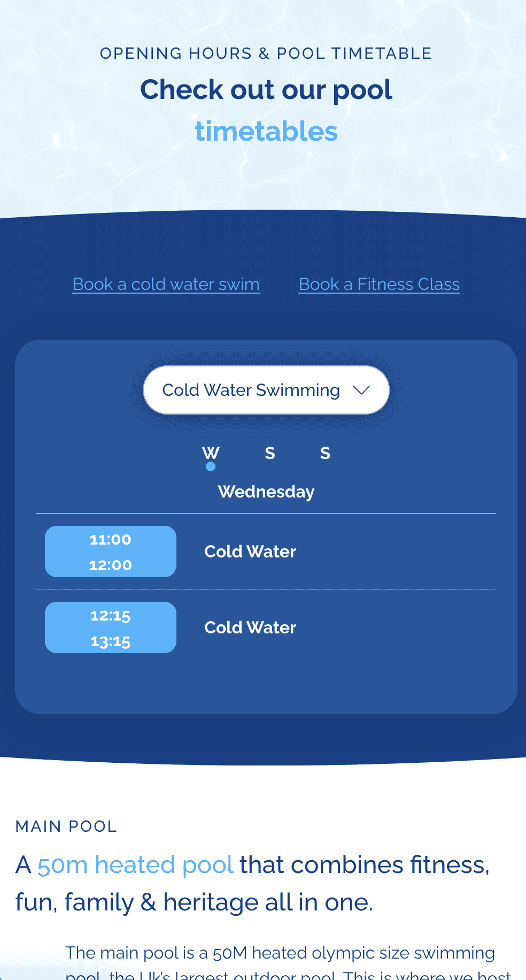The width and height of the screenshot is (526, 980).
Task: Click the Opening Hours & Pool Timetable caption
Action: (x=266, y=53)
